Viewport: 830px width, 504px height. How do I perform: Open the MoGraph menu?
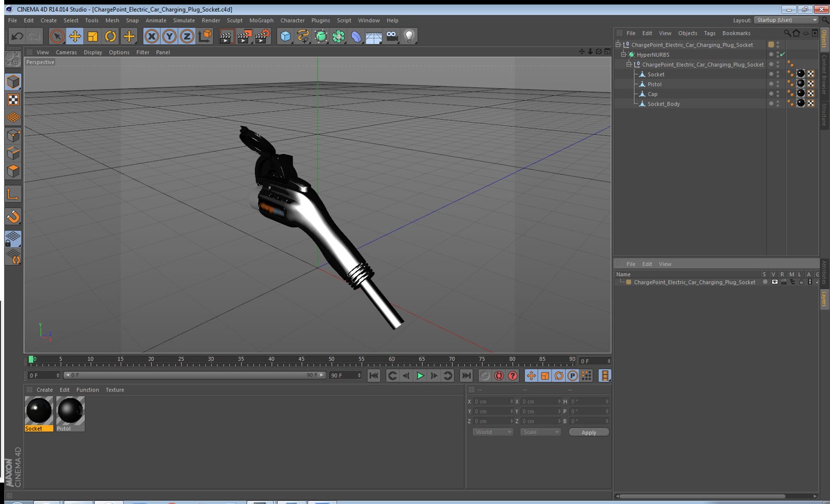(261, 21)
